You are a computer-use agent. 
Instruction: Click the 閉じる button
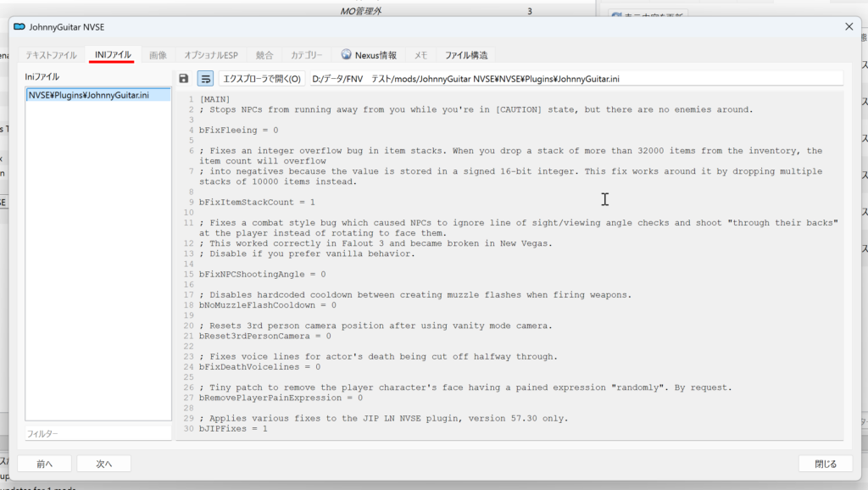pyautogui.click(x=825, y=464)
